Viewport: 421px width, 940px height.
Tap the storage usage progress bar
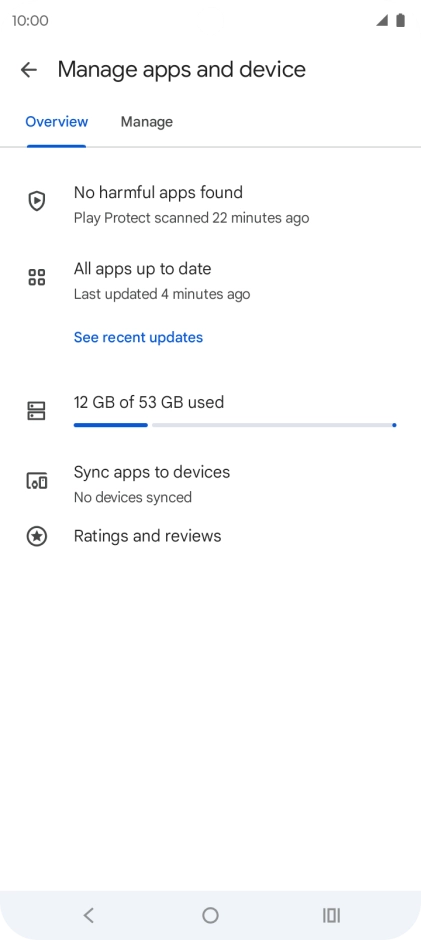pyautogui.click(x=234, y=425)
